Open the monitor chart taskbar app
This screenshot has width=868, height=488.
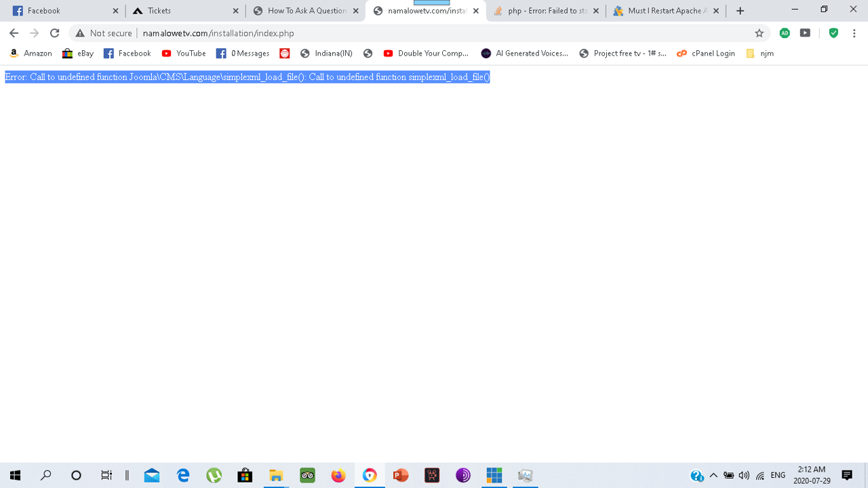[x=525, y=475]
